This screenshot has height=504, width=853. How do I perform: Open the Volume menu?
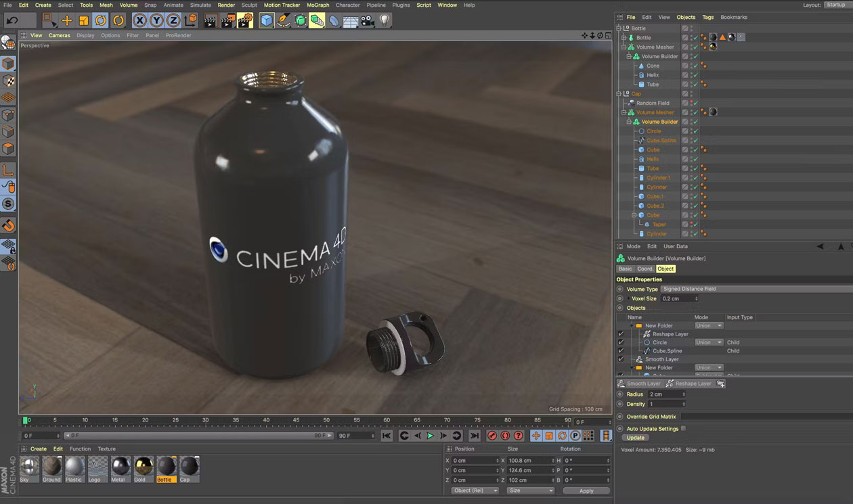coord(129,5)
